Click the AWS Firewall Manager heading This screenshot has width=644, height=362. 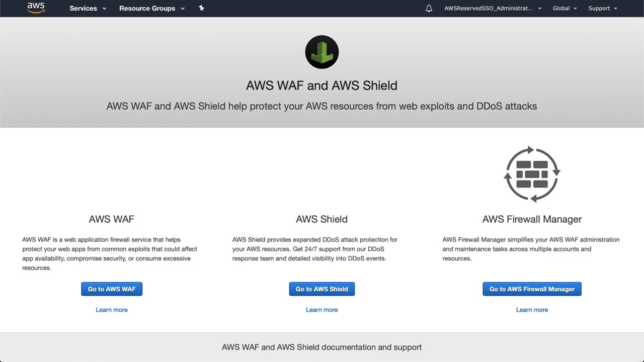coord(532,219)
